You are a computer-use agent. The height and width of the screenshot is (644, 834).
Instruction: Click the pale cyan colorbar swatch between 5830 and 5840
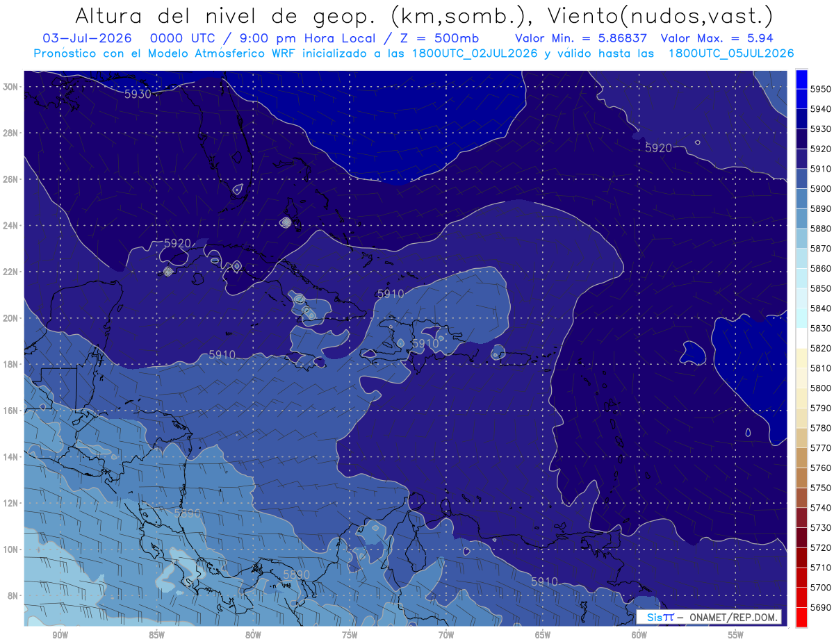point(801,318)
